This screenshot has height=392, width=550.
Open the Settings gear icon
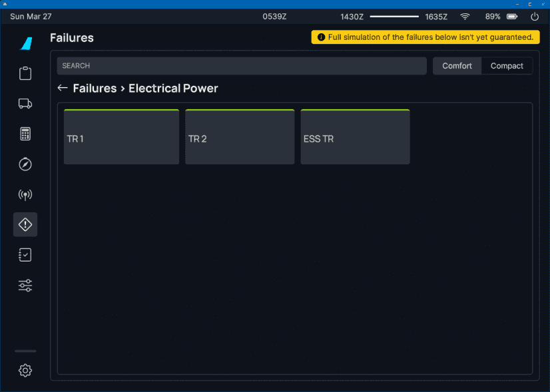coord(25,371)
